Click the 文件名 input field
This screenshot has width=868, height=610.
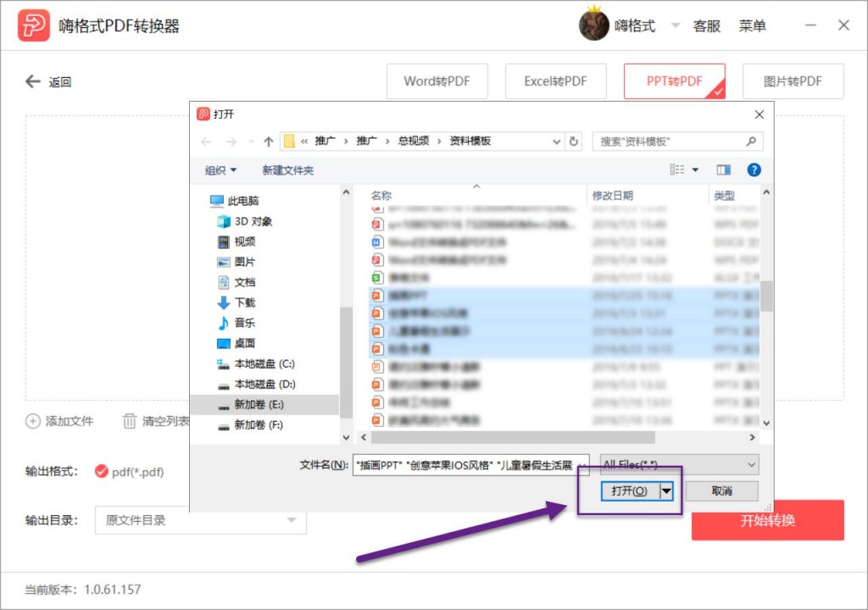point(470,465)
